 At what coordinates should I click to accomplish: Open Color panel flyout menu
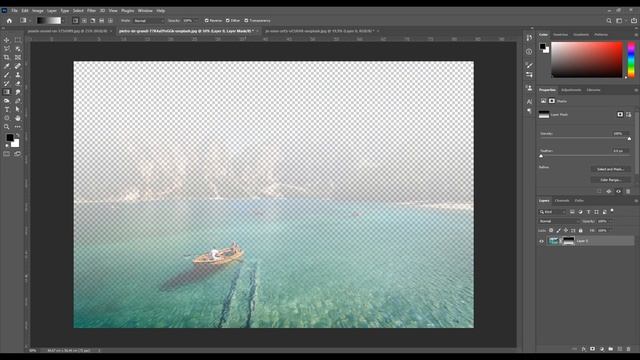click(636, 35)
